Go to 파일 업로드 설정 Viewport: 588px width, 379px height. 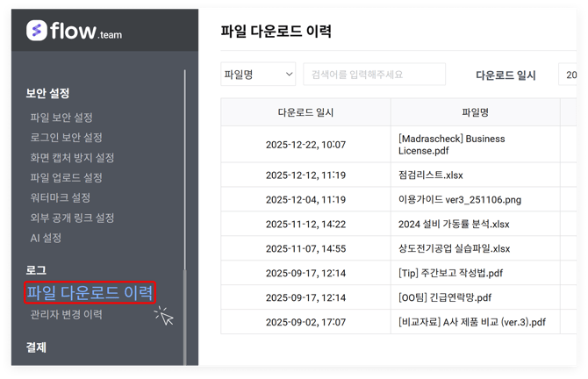66,178
